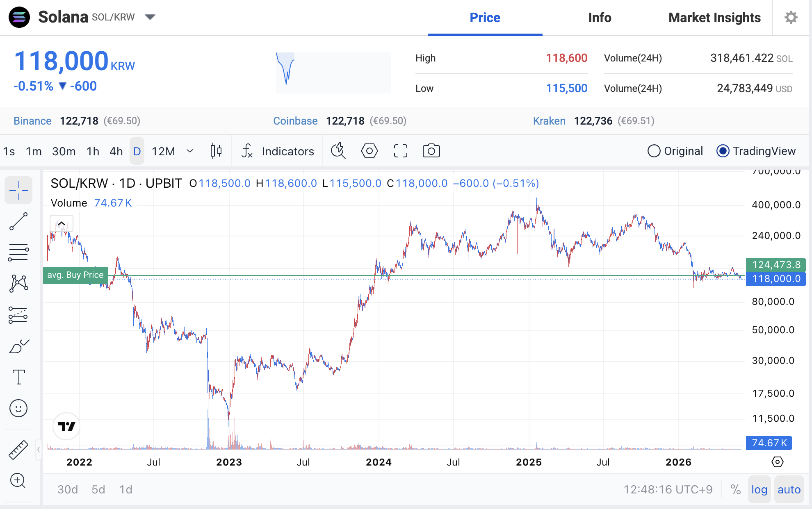Click the Low value 115,500

coord(566,88)
